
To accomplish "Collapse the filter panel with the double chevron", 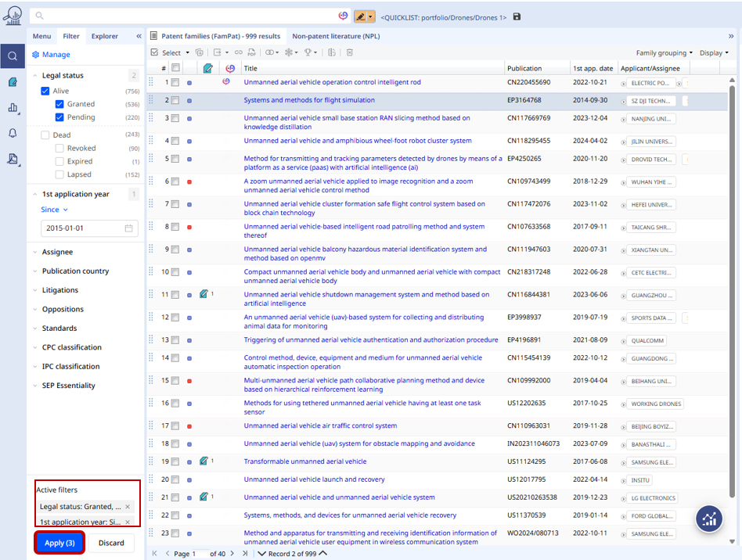I will 139,36.
